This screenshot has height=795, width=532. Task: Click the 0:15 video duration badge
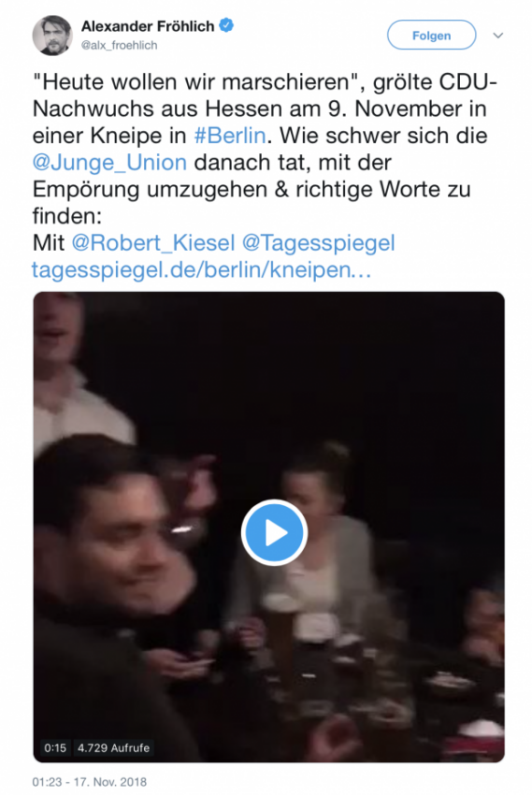pos(55,748)
